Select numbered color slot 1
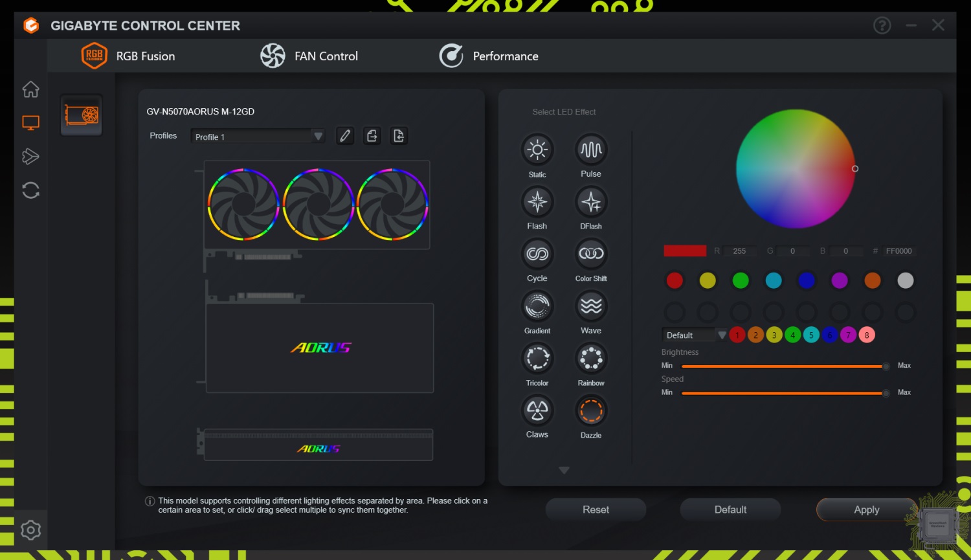 (x=737, y=335)
